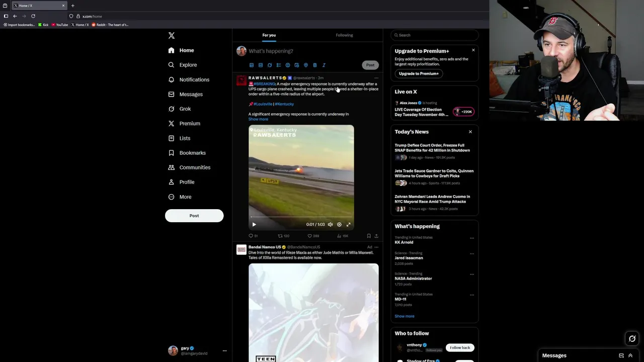Viewport: 644px width, 362px height.
Task: Click the gray Post button in composer
Action: [370, 65]
